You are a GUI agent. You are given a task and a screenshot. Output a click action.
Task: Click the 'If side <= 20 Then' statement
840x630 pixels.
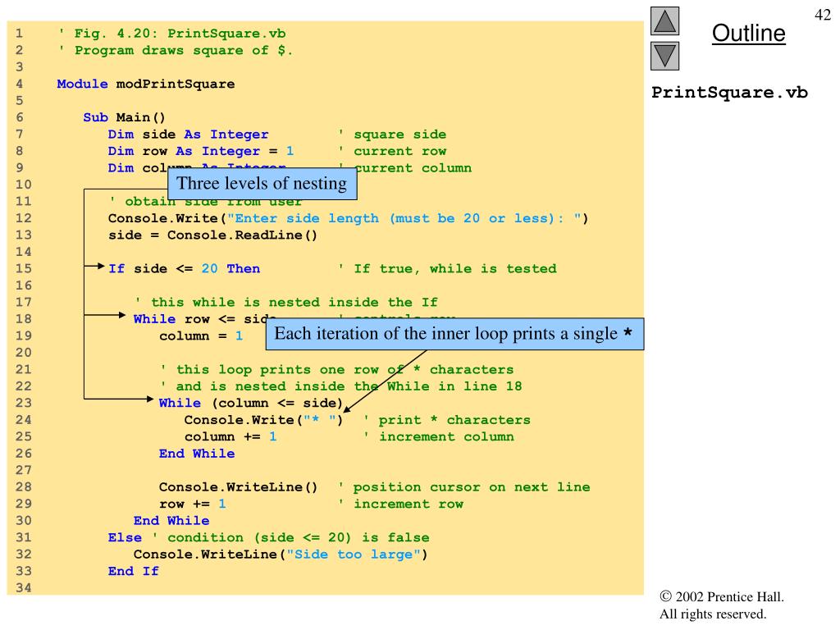point(185,268)
